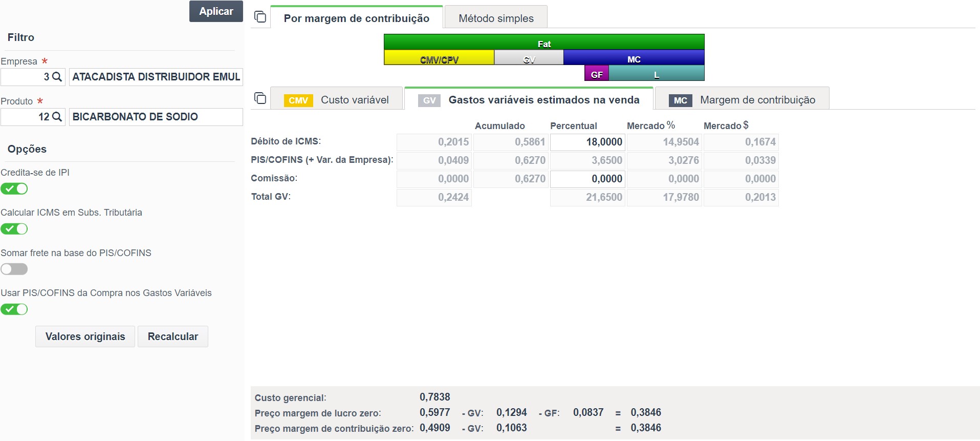Screen dimensions: 980x441
Task: Click the ATACADISTA DISTRIBUIDOR company name field
Action: [156, 77]
